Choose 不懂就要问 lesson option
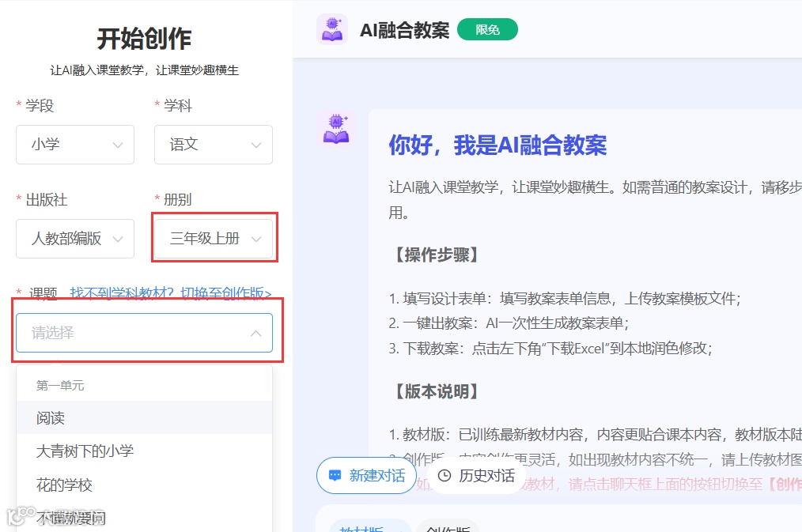802x532 pixels. tap(144, 517)
